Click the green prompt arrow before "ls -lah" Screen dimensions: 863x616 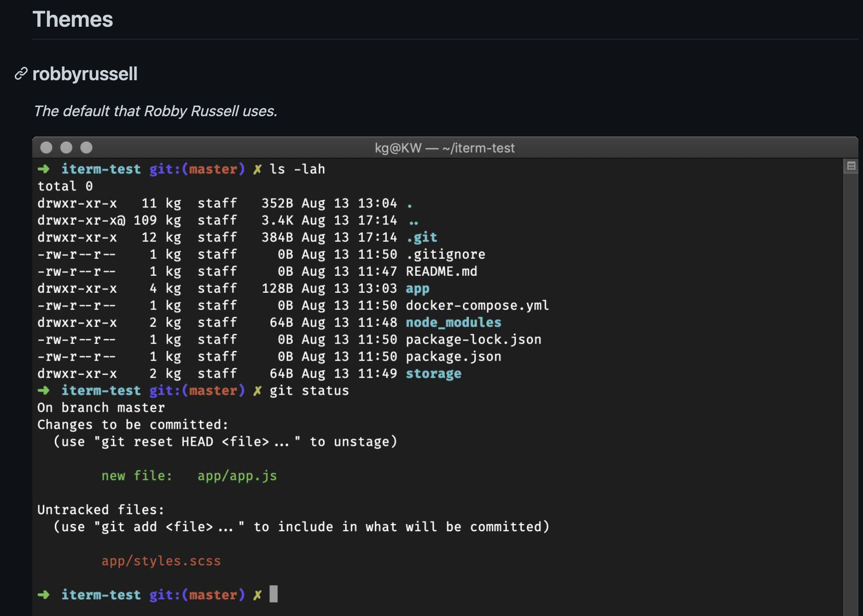click(x=44, y=169)
